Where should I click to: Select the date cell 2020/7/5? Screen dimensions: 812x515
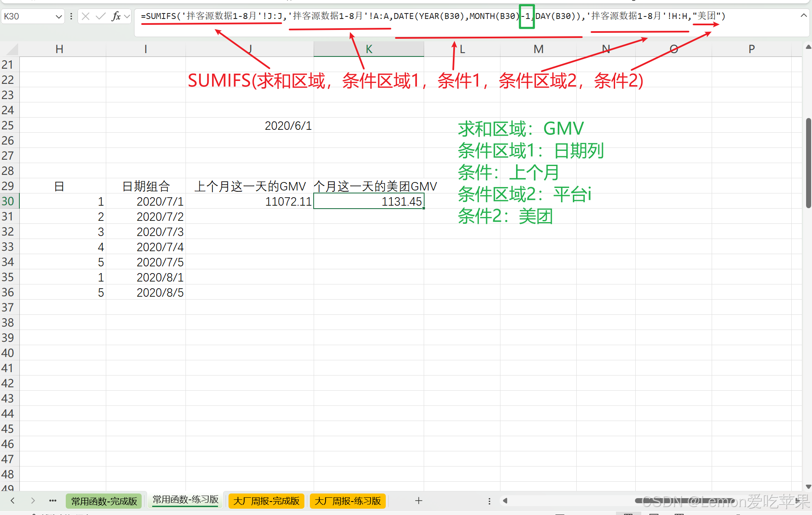point(146,262)
